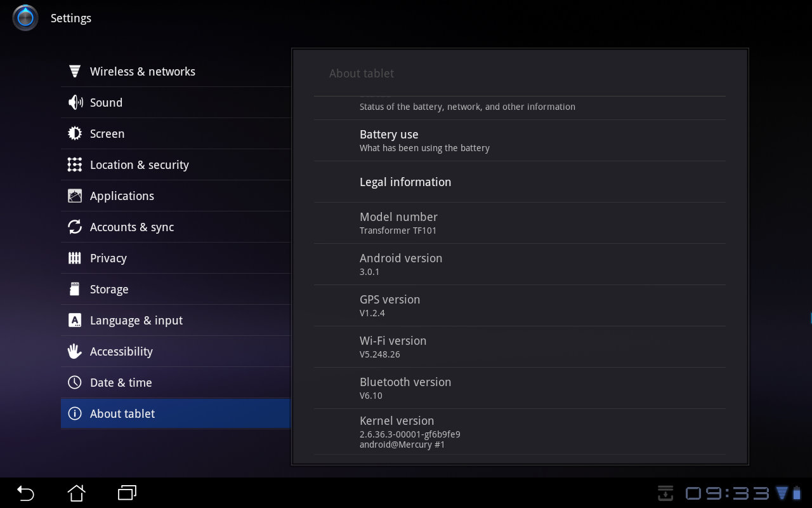
Task: Tap the Settings app icon in the title bar
Action: [25, 18]
